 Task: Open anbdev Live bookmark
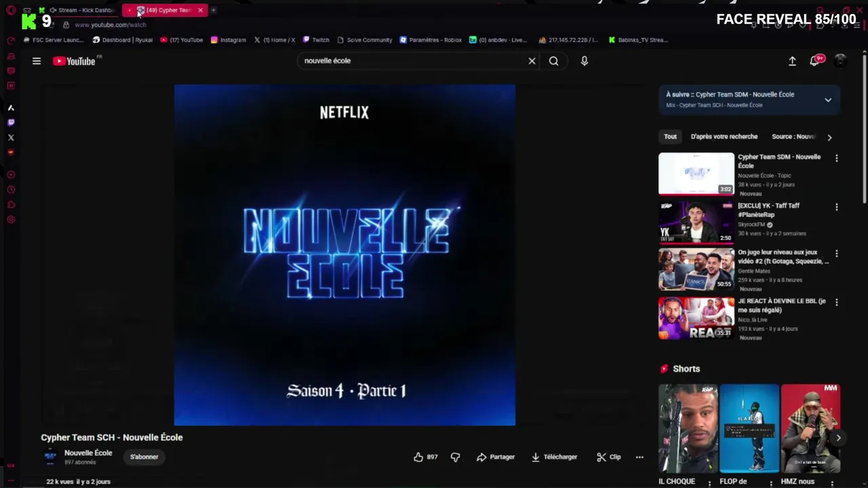(498, 40)
